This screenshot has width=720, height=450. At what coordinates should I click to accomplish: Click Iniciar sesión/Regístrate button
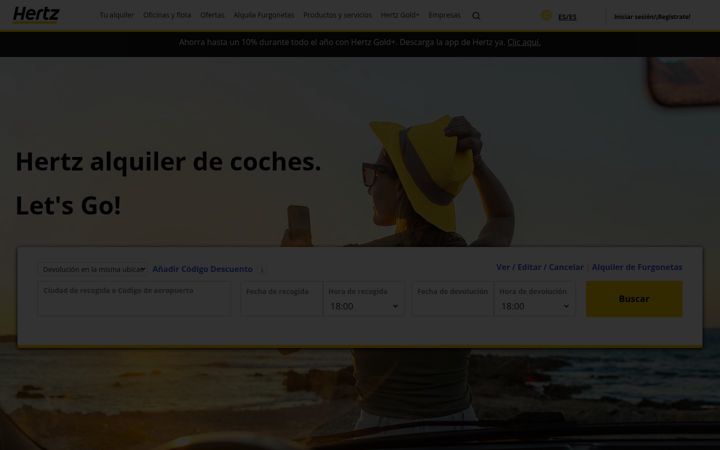coord(652,17)
